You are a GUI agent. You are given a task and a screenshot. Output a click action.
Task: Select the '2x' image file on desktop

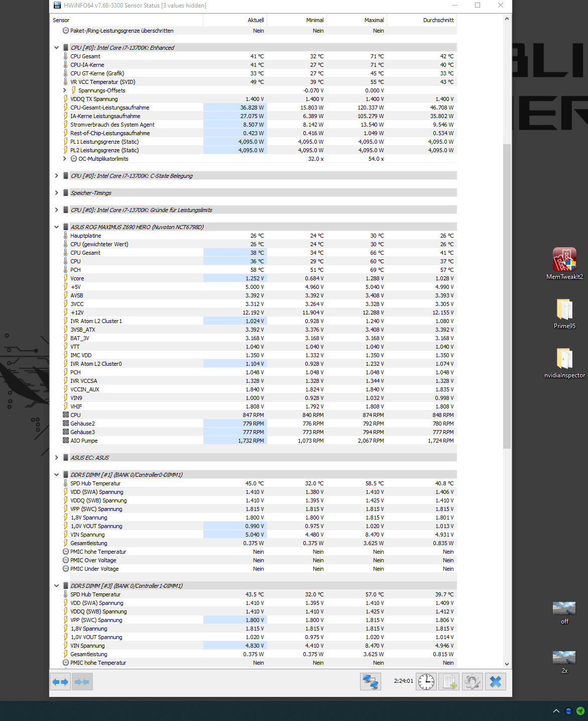[x=564, y=662]
